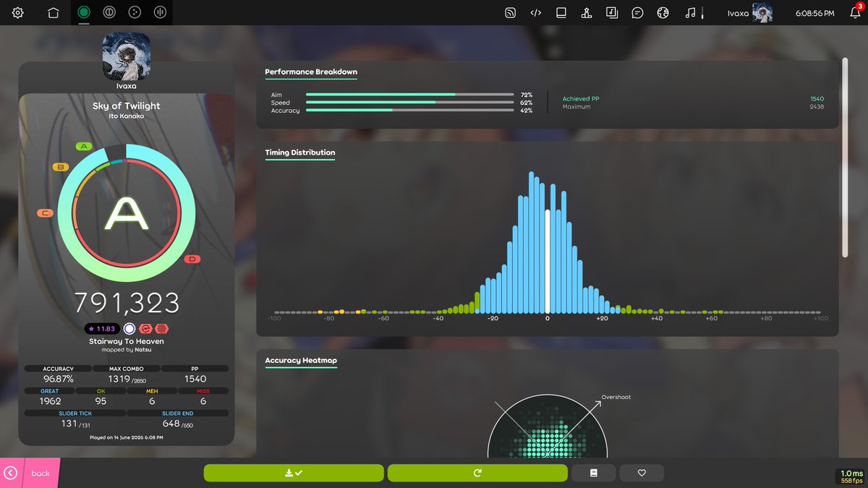Open Ivaxa user button in toolbar

749,13
